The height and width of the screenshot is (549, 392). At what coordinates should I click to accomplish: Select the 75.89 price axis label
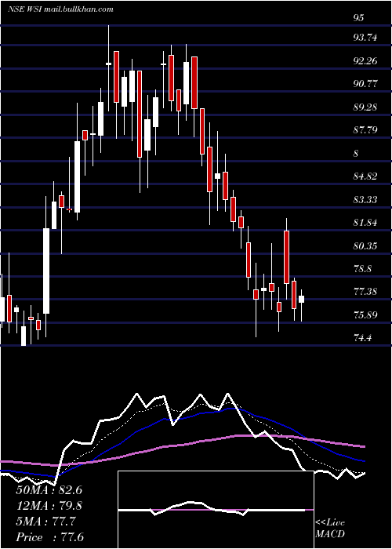point(365,314)
